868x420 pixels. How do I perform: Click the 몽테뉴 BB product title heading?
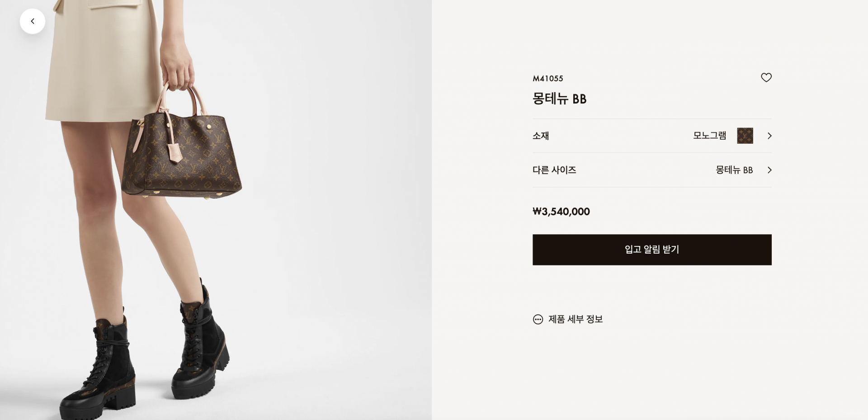[559, 99]
